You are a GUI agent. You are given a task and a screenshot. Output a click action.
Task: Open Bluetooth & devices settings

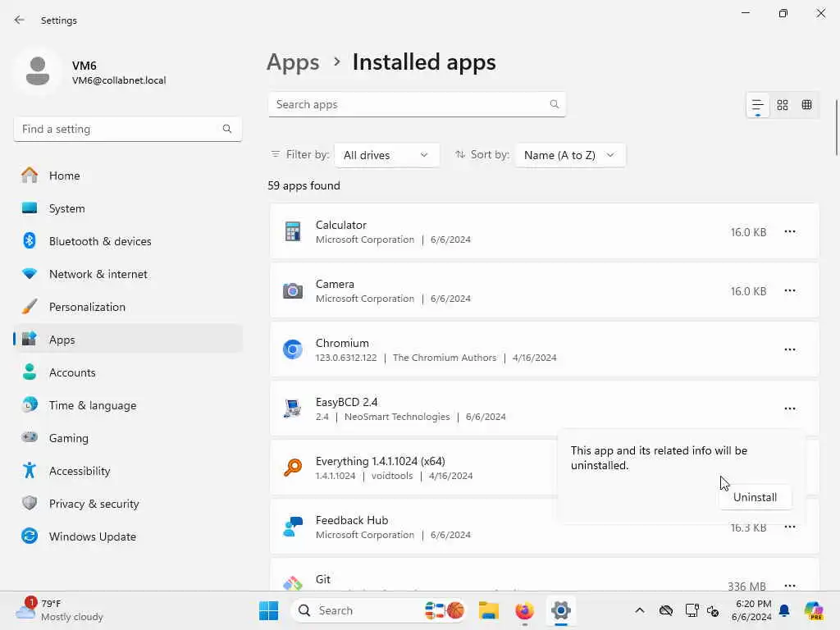point(128,241)
